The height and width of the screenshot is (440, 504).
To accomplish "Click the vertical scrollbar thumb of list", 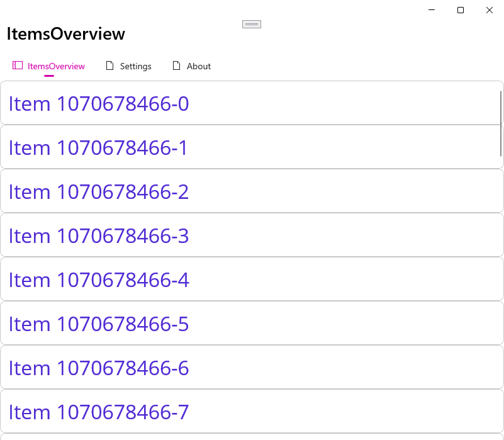I will [x=501, y=123].
